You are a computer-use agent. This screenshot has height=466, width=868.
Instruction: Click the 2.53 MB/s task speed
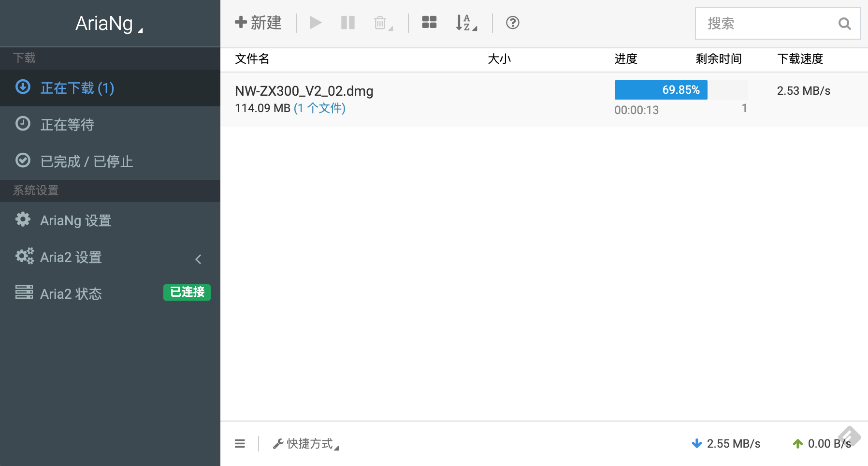click(x=804, y=91)
